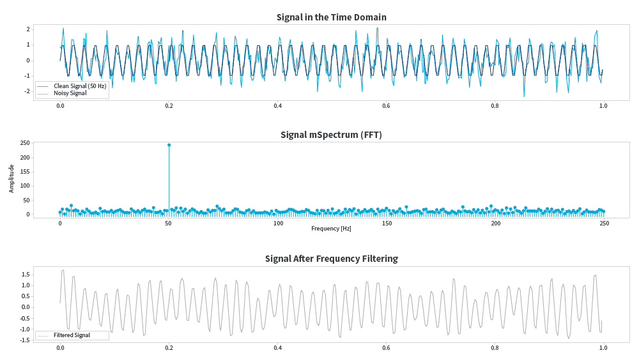Click the 'Frequency [Hz]' x-axis label
This screenshot has width=639, height=364.
point(331,228)
